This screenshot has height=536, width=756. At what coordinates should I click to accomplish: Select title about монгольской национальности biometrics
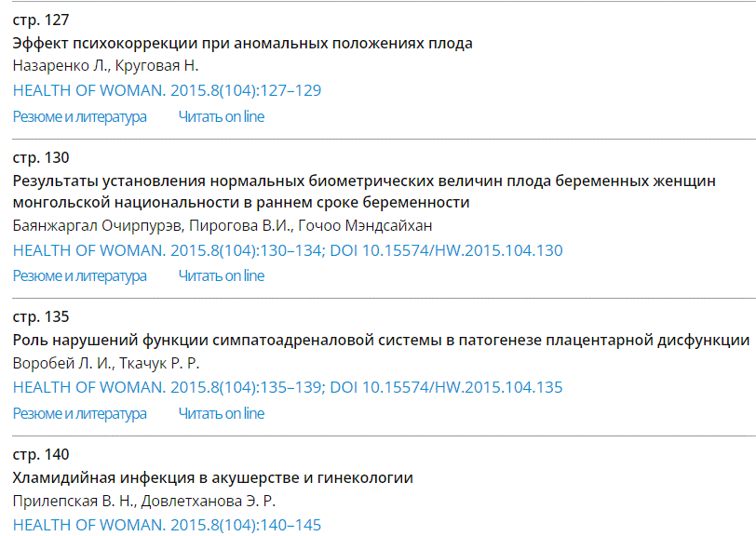pyautogui.click(x=364, y=192)
